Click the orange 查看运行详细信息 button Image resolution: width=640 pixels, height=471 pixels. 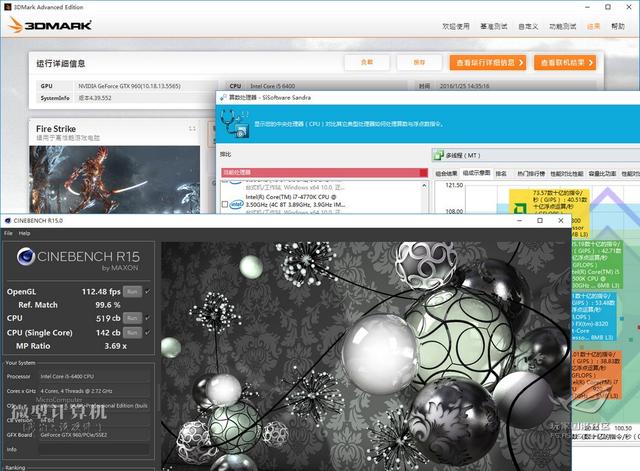488,62
